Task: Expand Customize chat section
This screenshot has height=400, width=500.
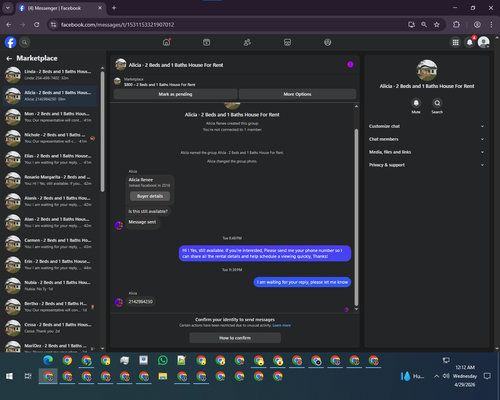Action: coord(426,126)
